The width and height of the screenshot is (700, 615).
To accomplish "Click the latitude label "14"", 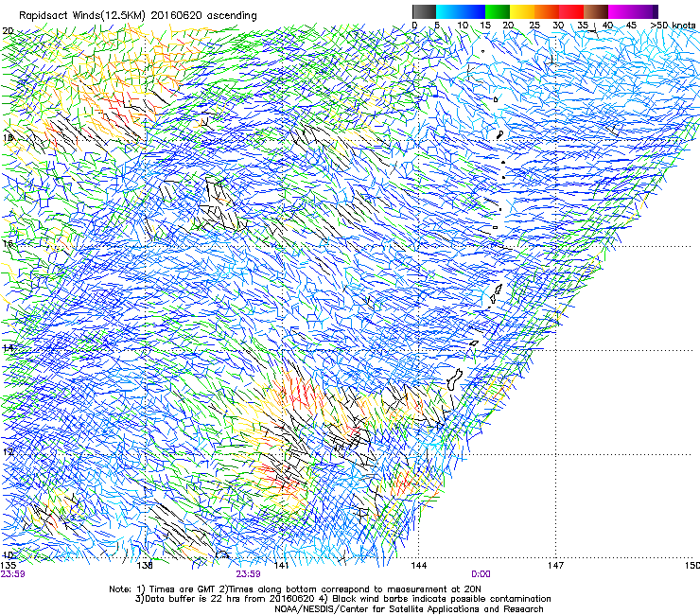I will pyautogui.click(x=8, y=348).
